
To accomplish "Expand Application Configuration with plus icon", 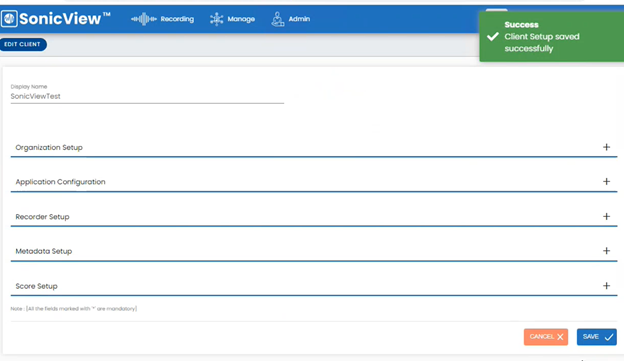I will (606, 181).
